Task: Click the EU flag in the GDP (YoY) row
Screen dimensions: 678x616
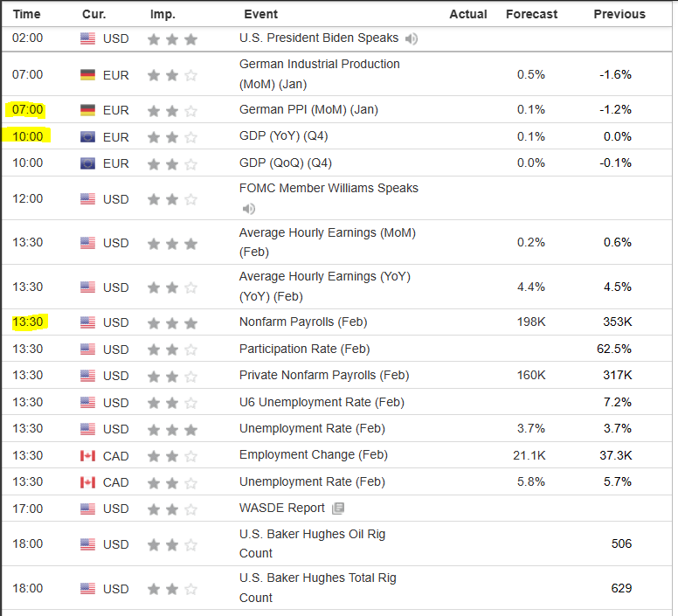Action: (87, 137)
